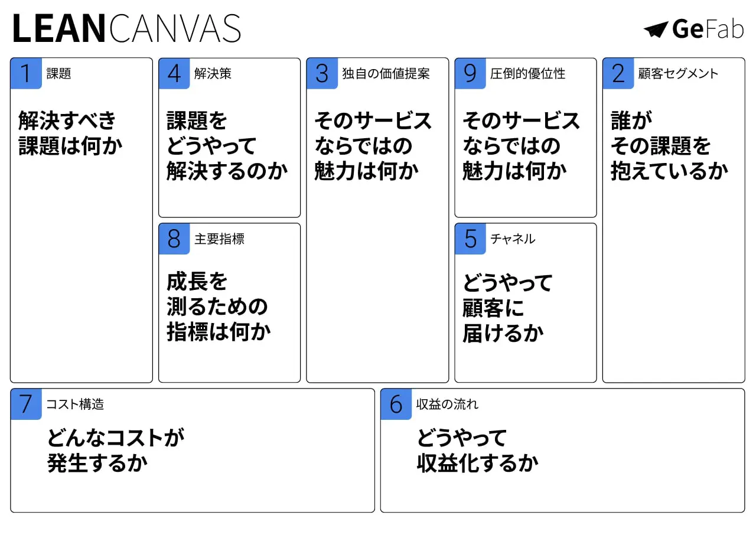
Task: Click the blue number 5 badge
Action: pyautogui.click(x=470, y=239)
